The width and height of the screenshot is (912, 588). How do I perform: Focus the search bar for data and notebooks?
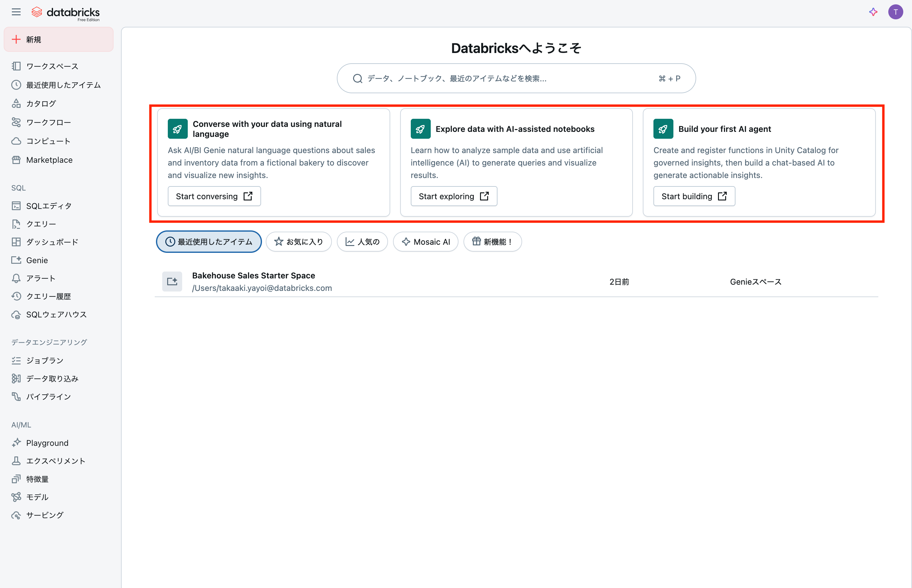516,78
